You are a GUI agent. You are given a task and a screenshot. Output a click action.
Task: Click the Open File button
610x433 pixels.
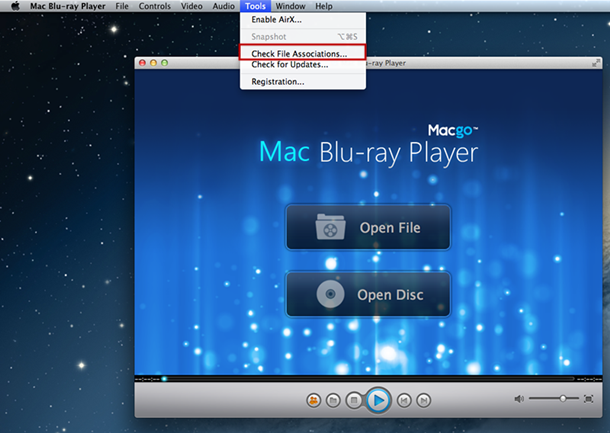368,228
